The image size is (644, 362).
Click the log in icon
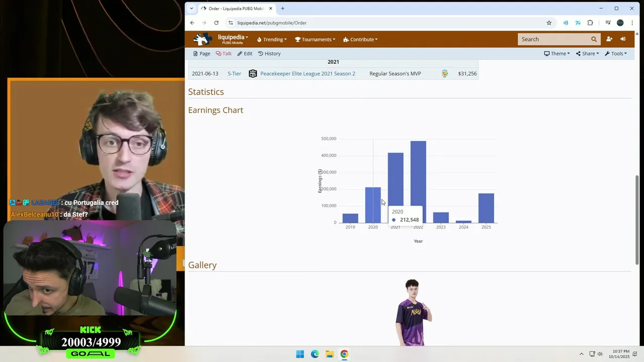coord(623,39)
